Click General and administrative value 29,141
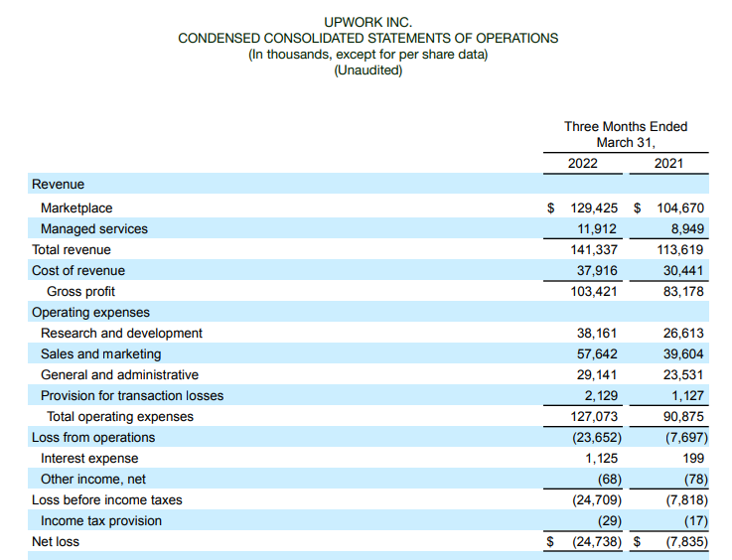 click(597, 374)
